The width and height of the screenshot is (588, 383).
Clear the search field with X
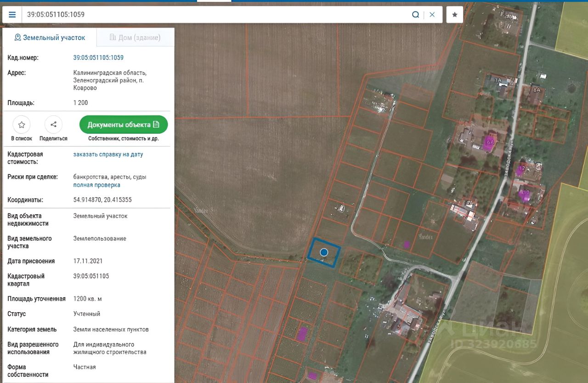coord(432,14)
